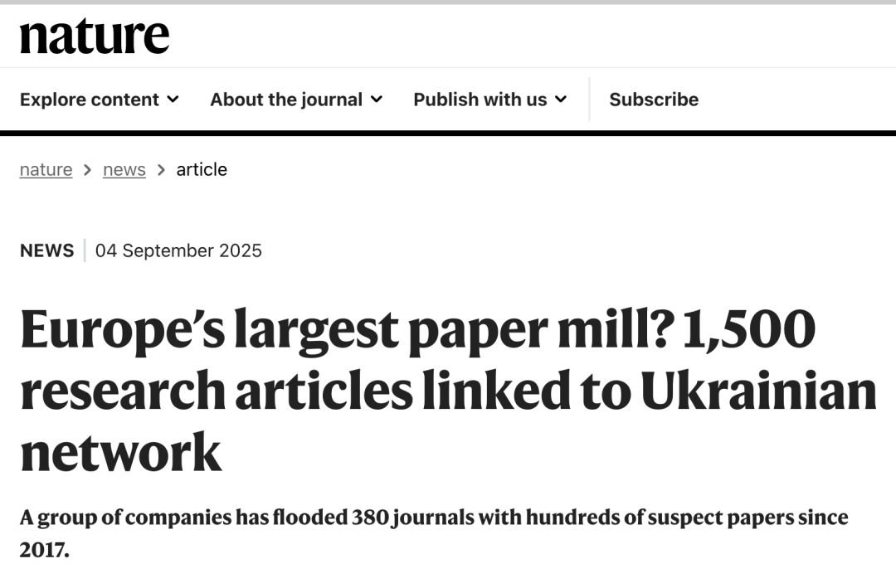The width and height of the screenshot is (896, 588).
Task: Click the Europe's largest paper mill headline
Action: (x=449, y=390)
